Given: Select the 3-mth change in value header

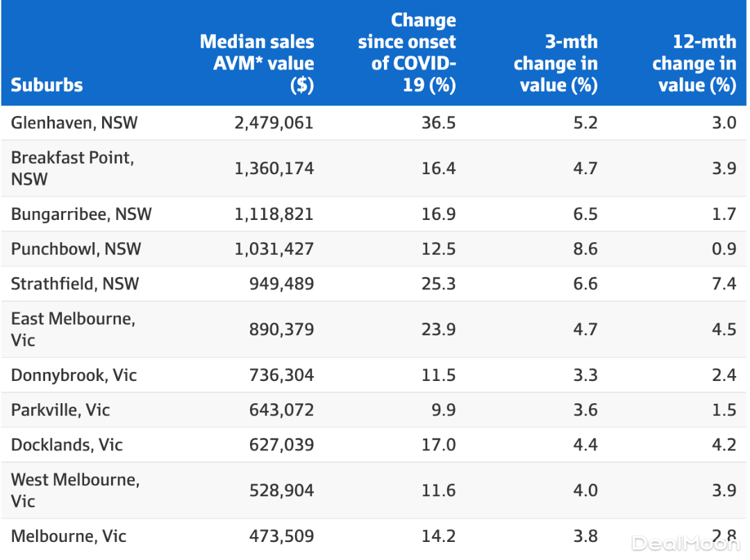Looking at the screenshot, I should pos(556,63).
